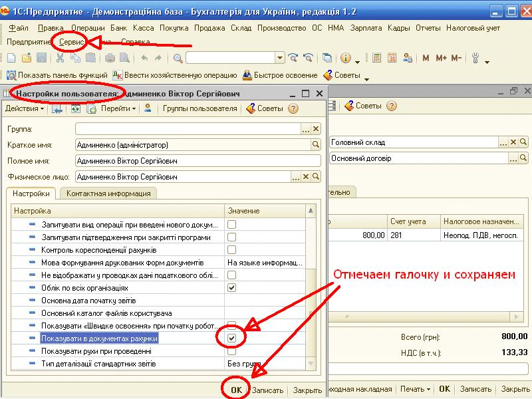
Task: Click Показать панель функций
Action: click(57, 75)
